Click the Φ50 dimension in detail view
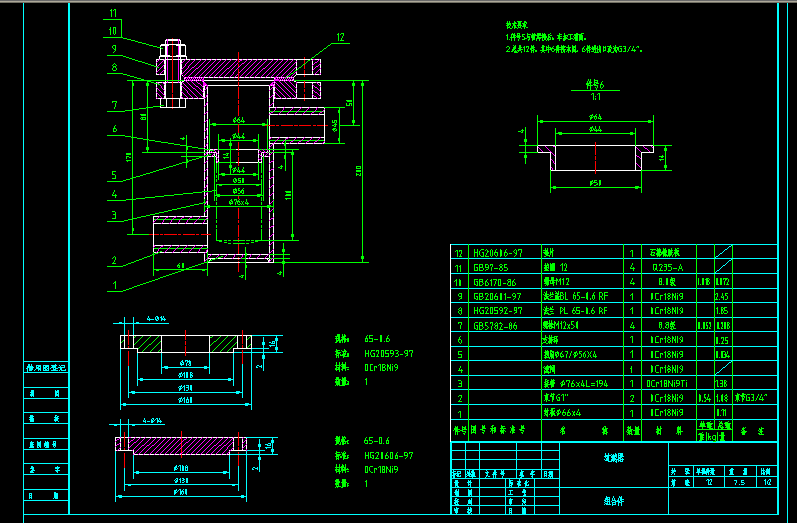This screenshot has width=797, height=523. click(596, 183)
